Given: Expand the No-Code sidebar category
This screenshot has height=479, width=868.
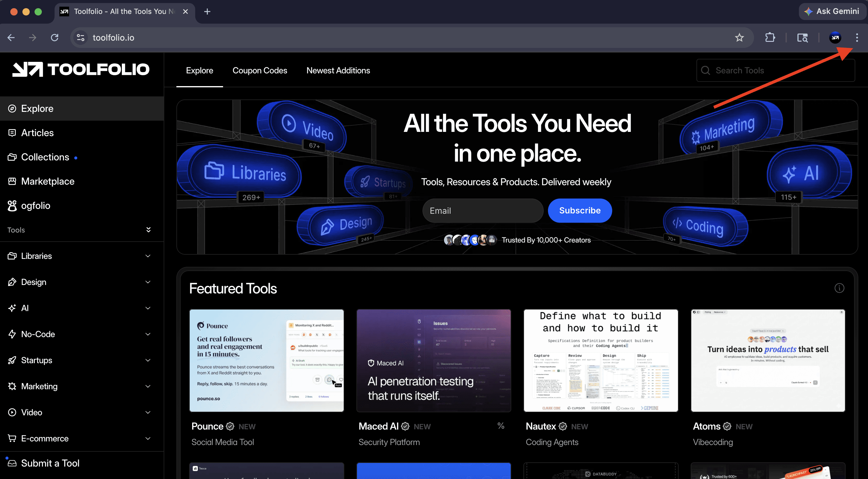Looking at the screenshot, I should tap(148, 334).
